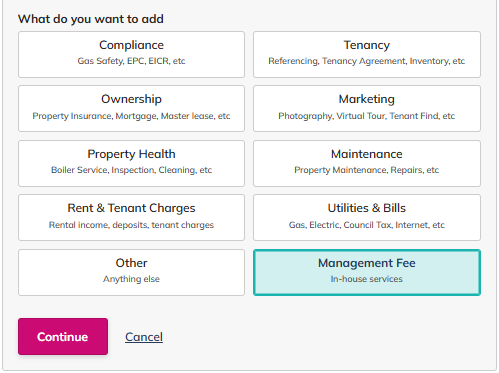Select option mentioning Referencing, Tenancy Agreement, Inventory
The height and width of the screenshot is (373, 499).
(367, 54)
